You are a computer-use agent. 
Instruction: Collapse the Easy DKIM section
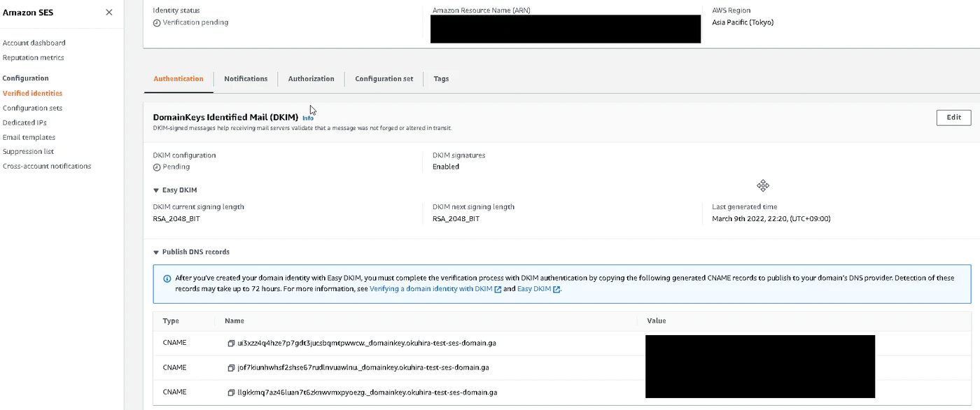coord(156,190)
